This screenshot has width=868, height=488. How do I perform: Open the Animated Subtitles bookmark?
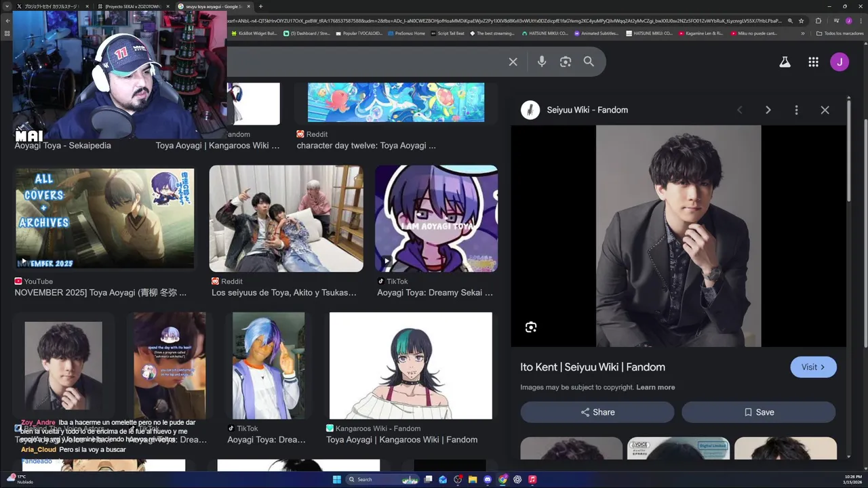coord(596,33)
